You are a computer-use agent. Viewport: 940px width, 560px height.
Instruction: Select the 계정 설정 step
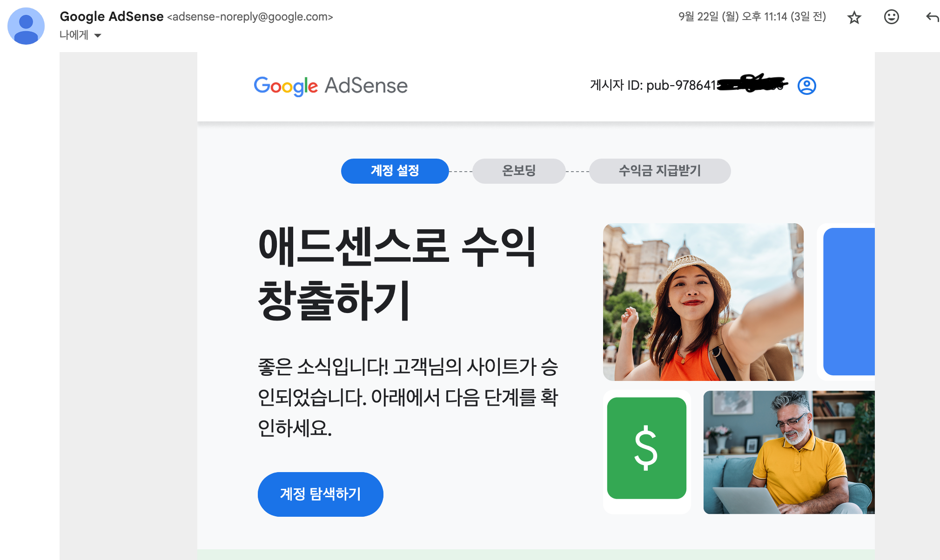[x=395, y=171]
